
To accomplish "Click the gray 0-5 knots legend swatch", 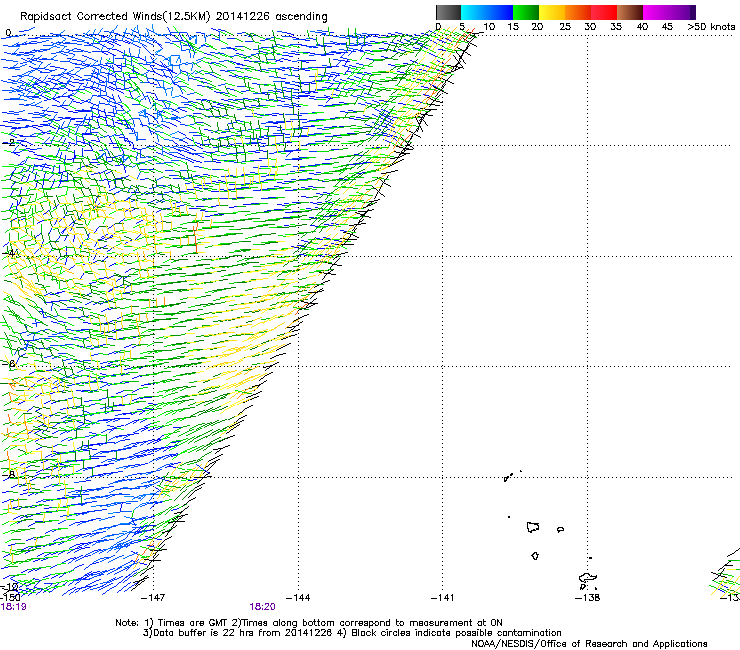I will [448, 12].
